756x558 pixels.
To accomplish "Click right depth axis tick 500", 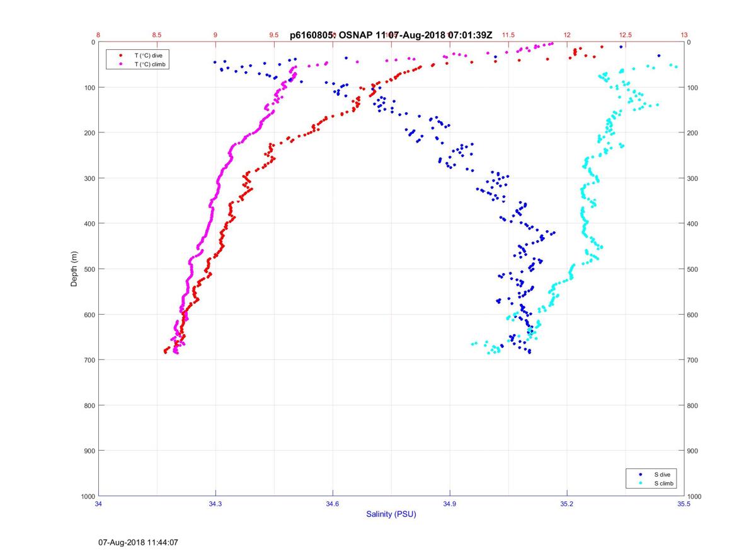I will 694,269.
